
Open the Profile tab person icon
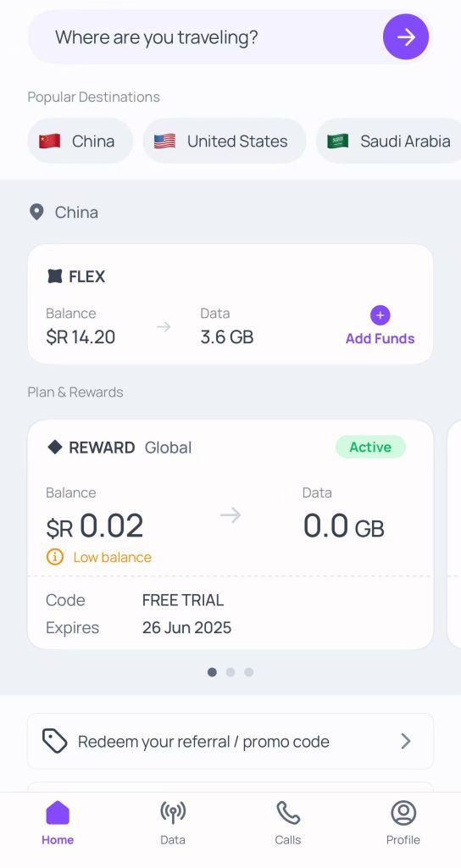click(403, 813)
